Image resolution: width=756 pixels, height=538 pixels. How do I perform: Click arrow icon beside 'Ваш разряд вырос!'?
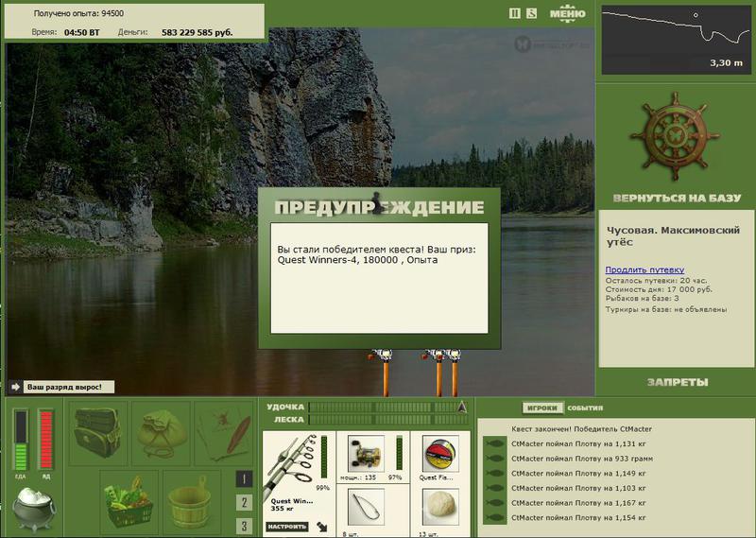15,387
